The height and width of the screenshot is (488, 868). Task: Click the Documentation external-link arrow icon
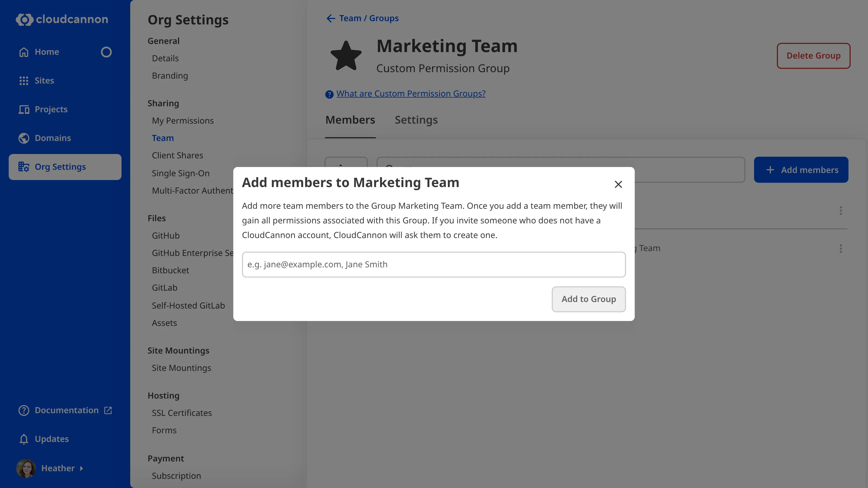tap(108, 410)
